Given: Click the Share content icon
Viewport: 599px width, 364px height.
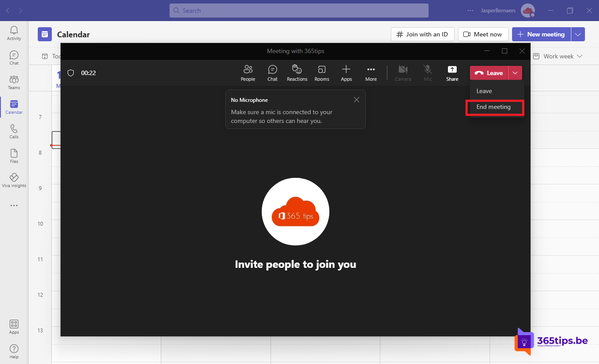Looking at the screenshot, I should 452,73.
